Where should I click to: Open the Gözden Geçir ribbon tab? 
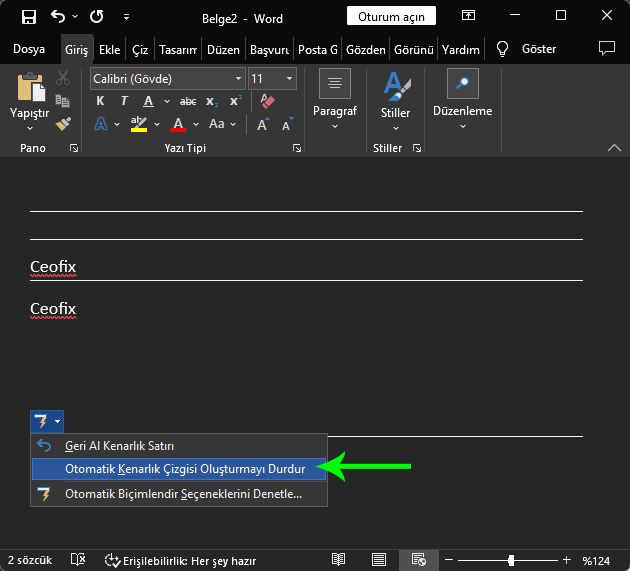[366, 50]
